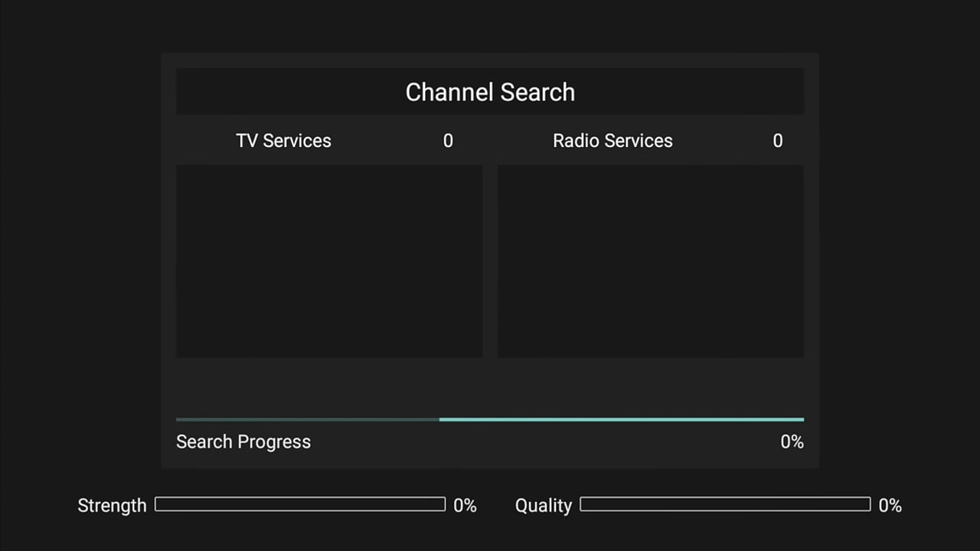Image resolution: width=980 pixels, height=551 pixels.
Task: Click the empty strip below the results lists
Action: [x=490, y=383]
